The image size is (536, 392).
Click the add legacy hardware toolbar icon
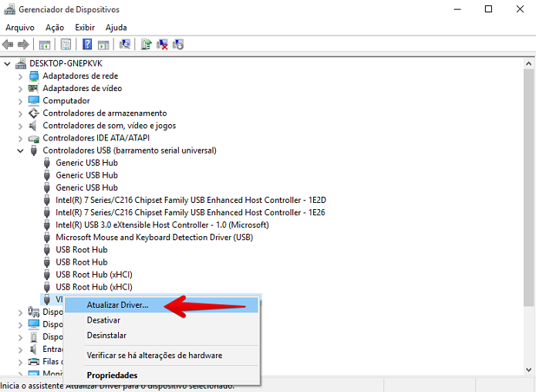pos(178,45)
